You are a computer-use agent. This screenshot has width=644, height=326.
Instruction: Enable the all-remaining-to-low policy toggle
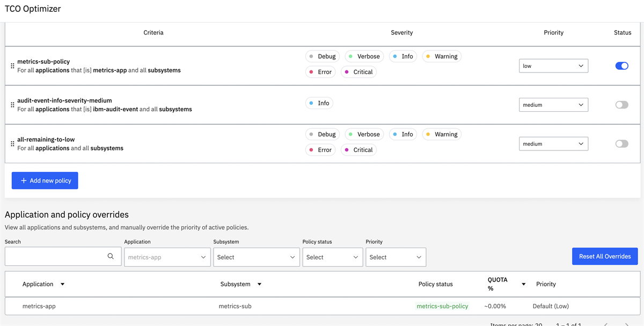621,144
